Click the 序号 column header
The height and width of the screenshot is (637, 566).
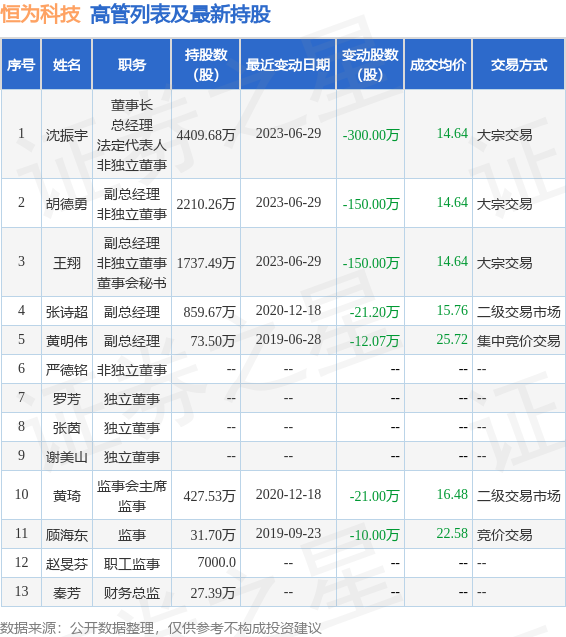(x=21, y=65)
